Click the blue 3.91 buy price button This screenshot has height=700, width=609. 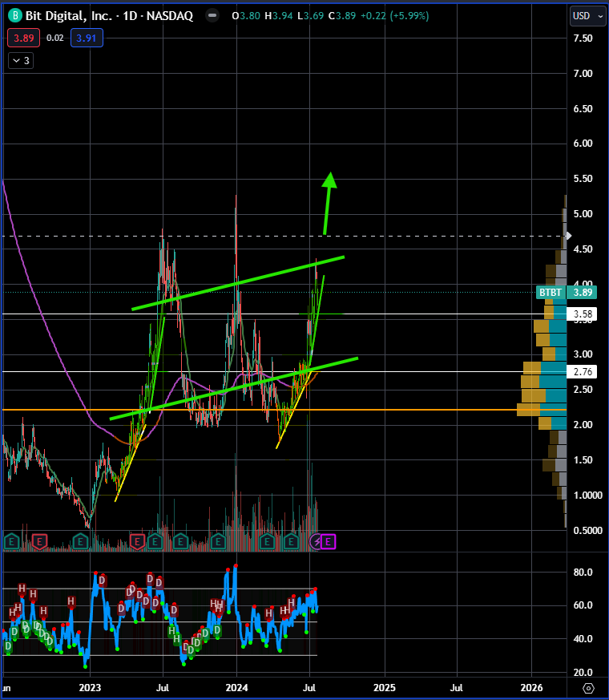click(x=87, y=38)
